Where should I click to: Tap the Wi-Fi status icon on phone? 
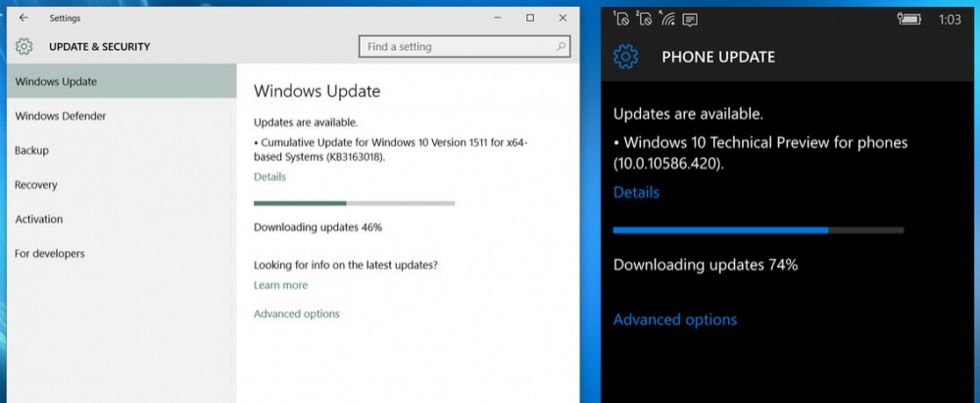(x=667, y=20)
